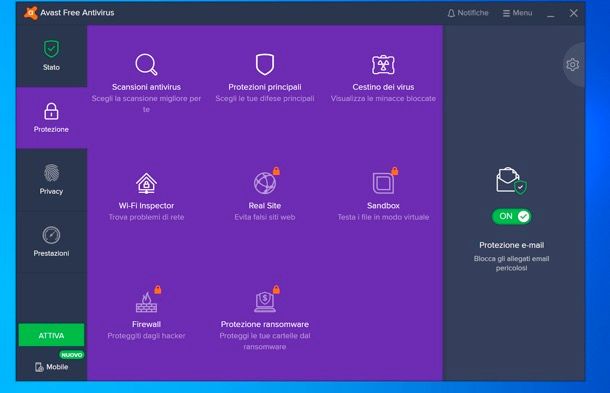This screenshot has height=393, width=610.
Task: Open the Protezione ransomware title
Action: (x=265, y=325)
